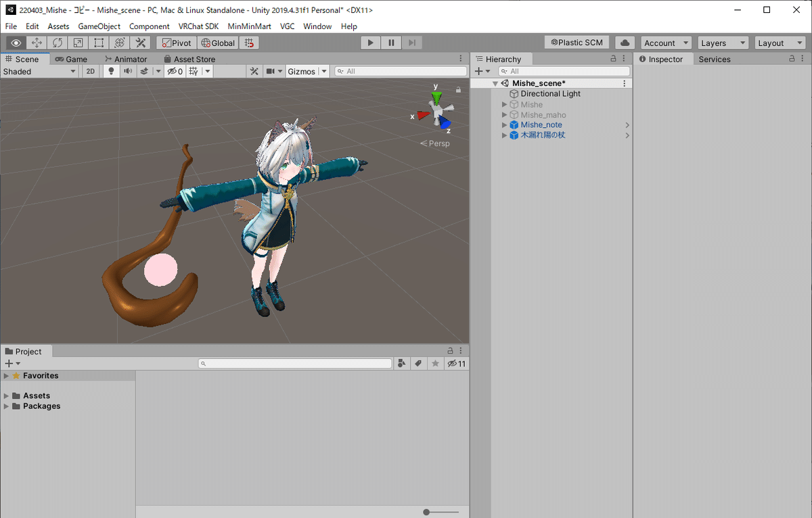Open the Layout dropdown
This screenshot has width=812, height=518.
pyautogui.click(x=780, y=43)
